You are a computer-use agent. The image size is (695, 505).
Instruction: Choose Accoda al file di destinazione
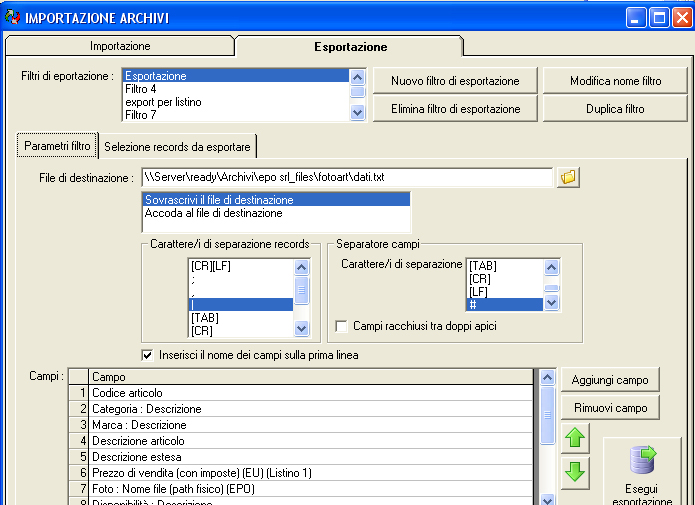(276, 213)
